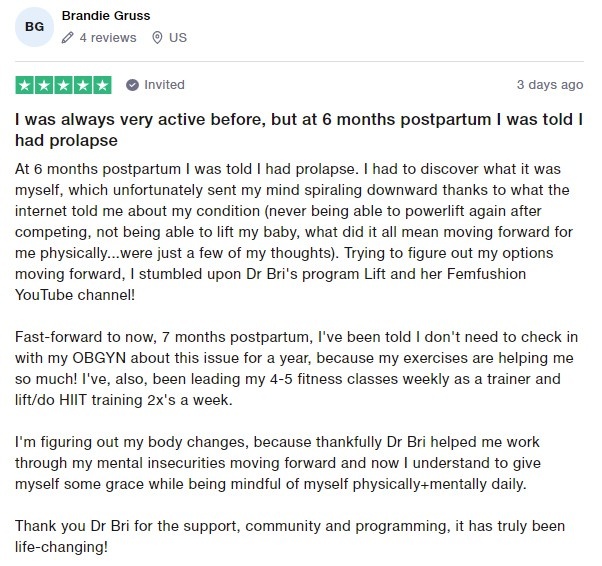The width and height of the screenshot is (602, 566).
Task: Click the location pin icon
Action: coord(157,38)
